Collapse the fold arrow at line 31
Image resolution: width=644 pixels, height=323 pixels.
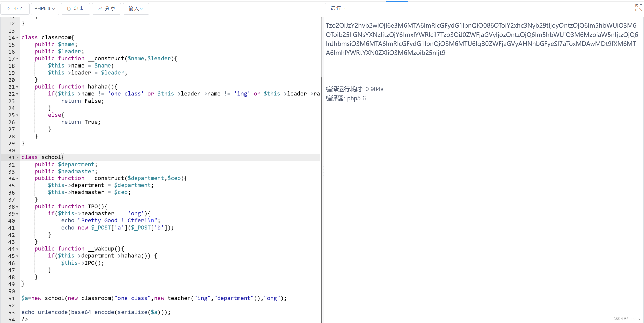click(17, 157)
